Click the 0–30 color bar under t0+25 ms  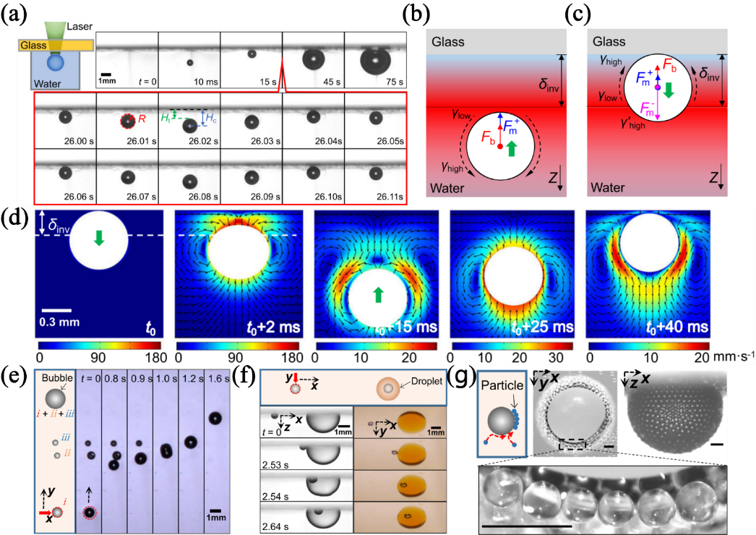(512, 346)
